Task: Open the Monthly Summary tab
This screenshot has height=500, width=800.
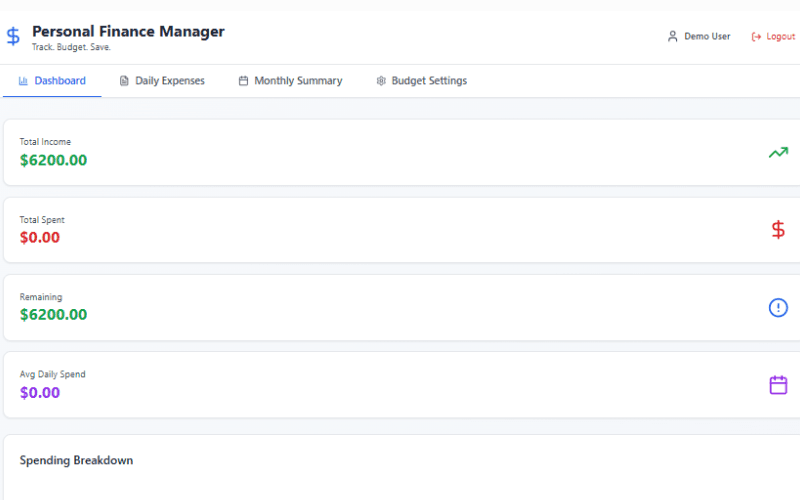Action: click(x=290, y=81)
